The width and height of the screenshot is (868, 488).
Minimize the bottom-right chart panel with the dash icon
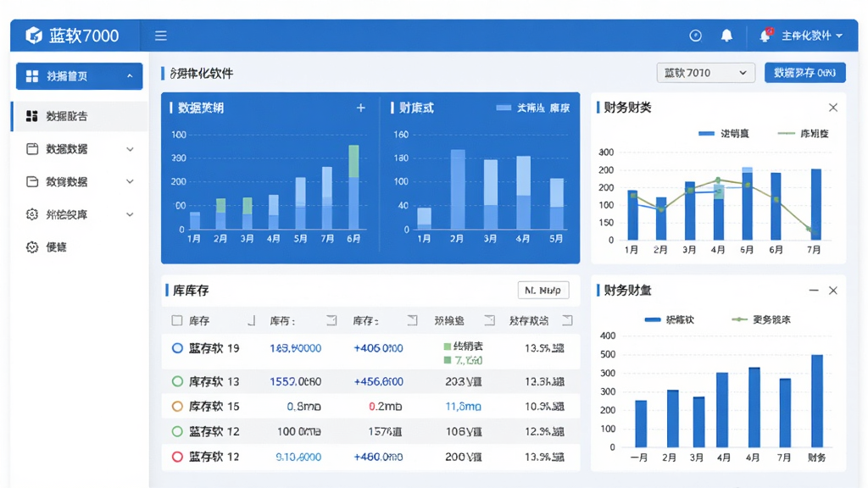pyautogui.click(x=813, y=291)
